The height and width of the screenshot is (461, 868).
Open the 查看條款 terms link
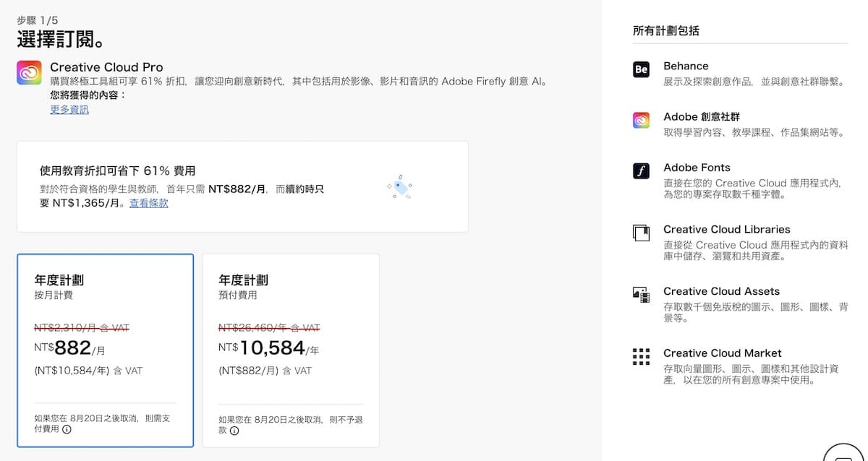pyautogui.click(x=149, y=203)
